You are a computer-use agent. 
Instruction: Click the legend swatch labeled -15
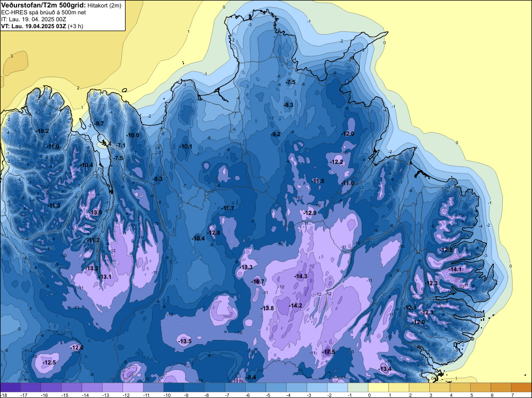coord(72,387)
